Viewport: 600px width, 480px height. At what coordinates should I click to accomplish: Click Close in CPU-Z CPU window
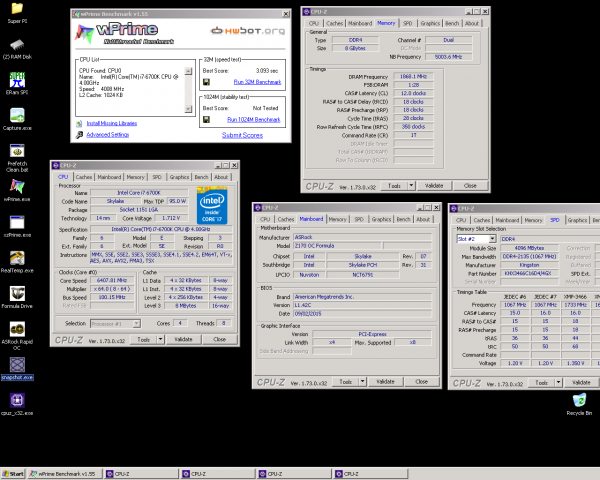[219, 340]
